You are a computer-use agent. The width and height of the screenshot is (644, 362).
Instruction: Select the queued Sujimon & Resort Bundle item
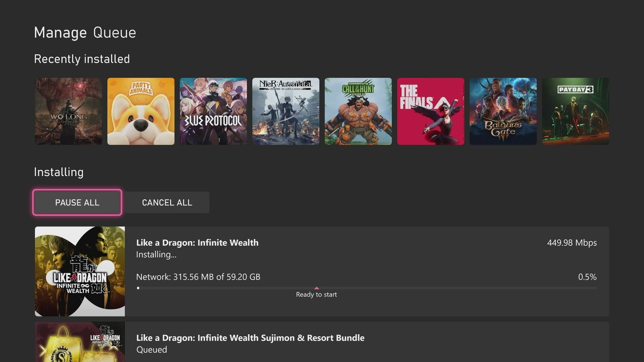(250, 338)
